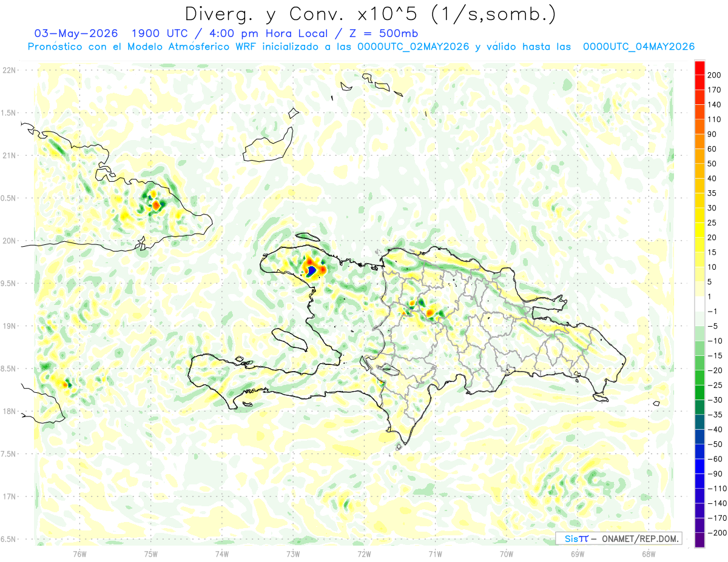Click the red divergence spot over eastern Cuba
728x562 pixels.
click(x=156, y=206)
